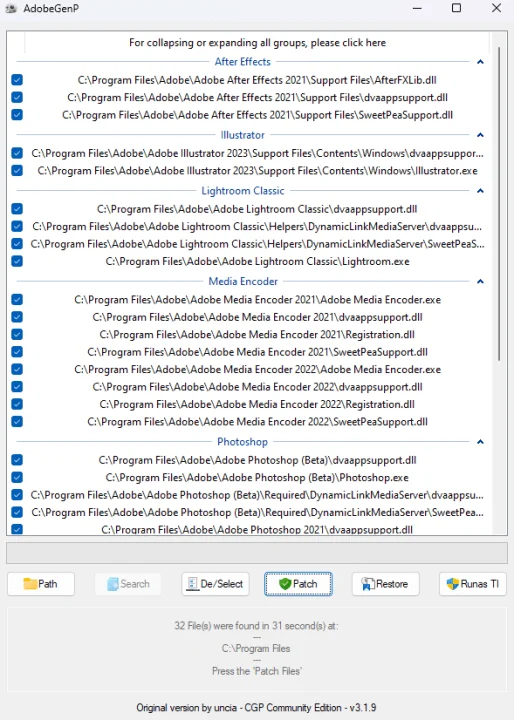Click the After Effects group header label
The width and height of the screenshot is (514, 720).
[243, 62]
